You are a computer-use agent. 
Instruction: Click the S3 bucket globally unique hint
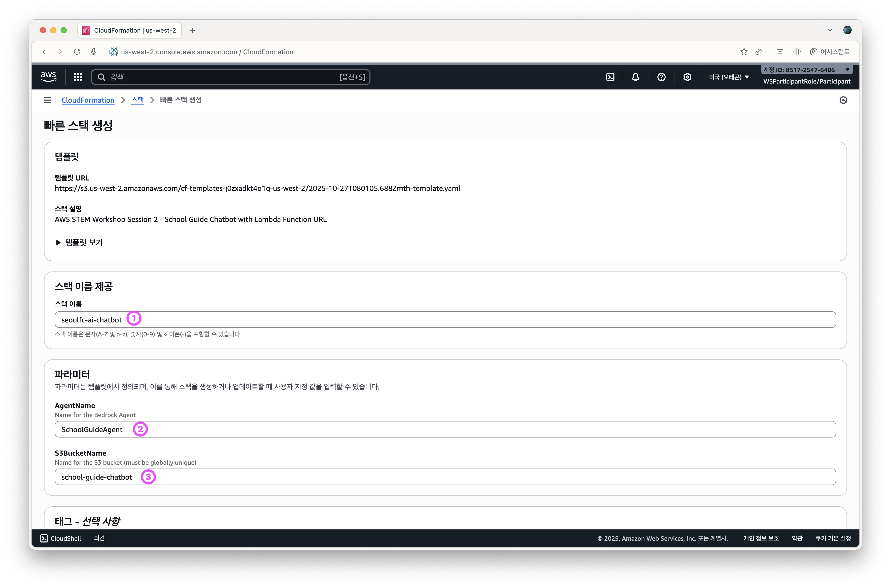pos(125,462)
